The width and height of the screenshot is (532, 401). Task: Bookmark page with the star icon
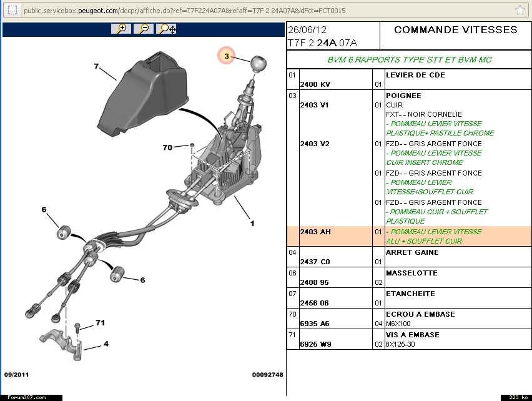pos(520,11)
